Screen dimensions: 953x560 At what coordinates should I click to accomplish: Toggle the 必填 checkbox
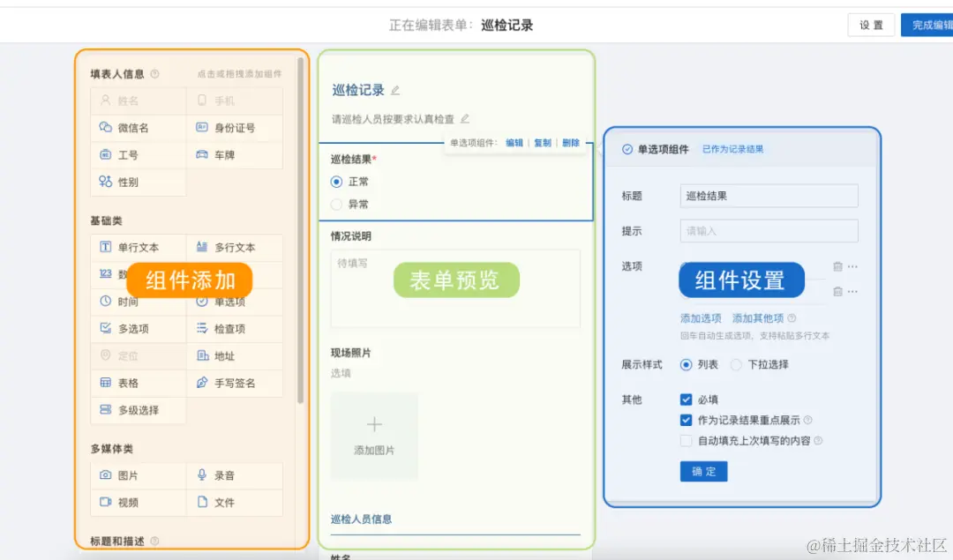[x=687, y=399]
